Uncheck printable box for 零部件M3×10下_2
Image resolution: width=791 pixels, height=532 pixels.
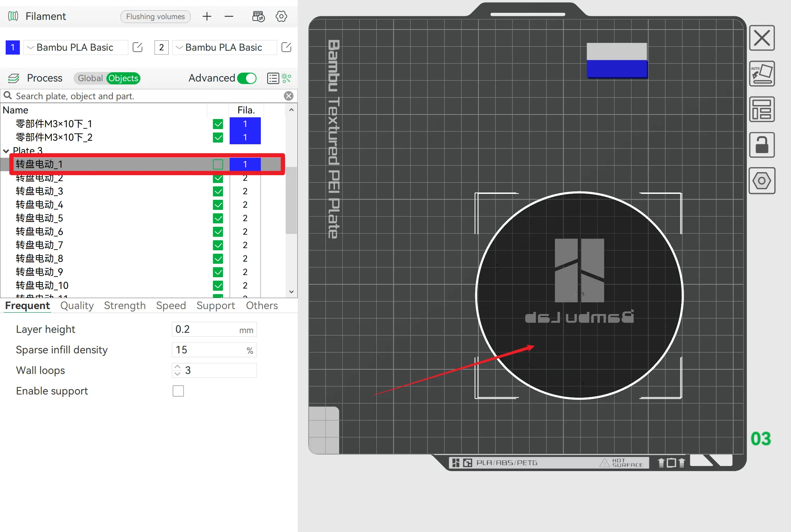(x=218, y=138)
